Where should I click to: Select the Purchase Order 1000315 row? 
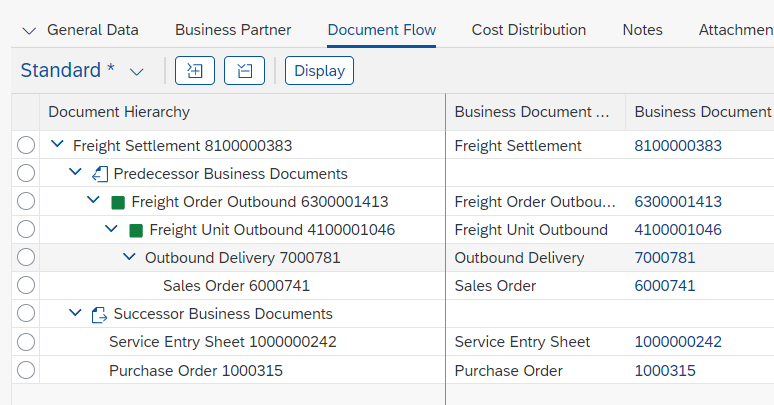click(x=25, y=370)
